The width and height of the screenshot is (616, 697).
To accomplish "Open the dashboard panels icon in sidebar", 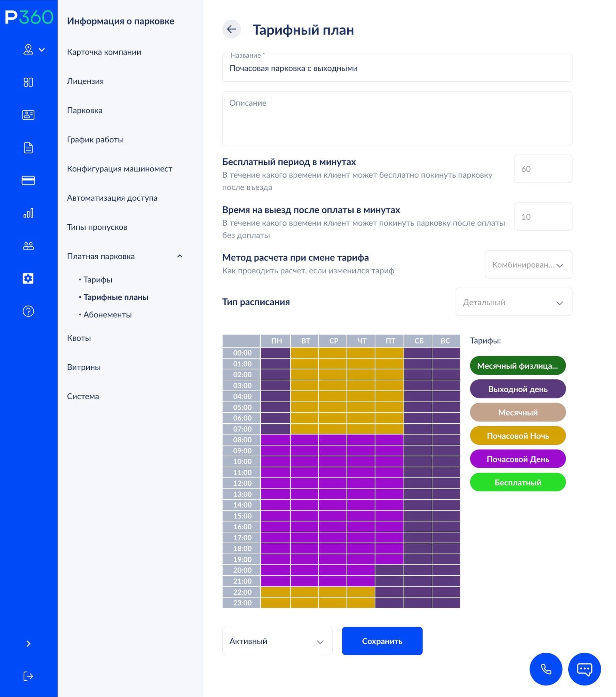I will tap(28, 82).
